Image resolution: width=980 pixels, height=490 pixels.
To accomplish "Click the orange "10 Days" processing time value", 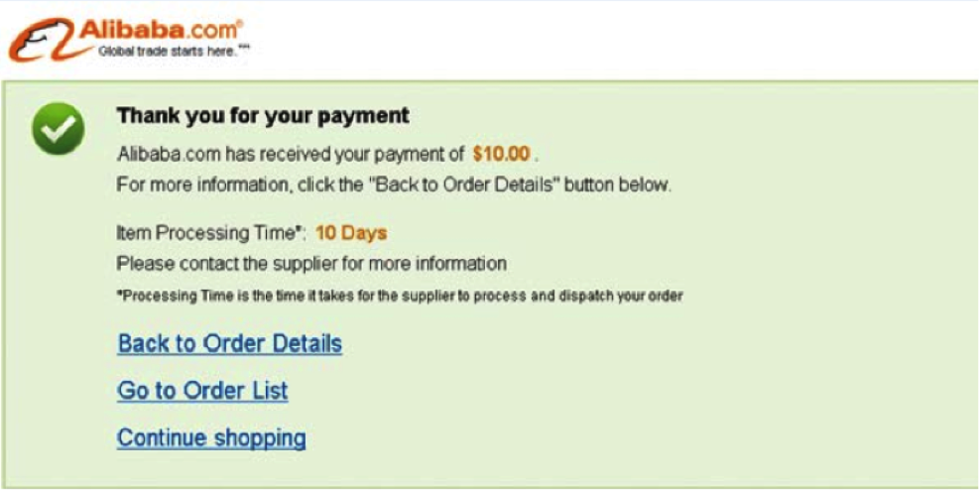I will point(351,233).
